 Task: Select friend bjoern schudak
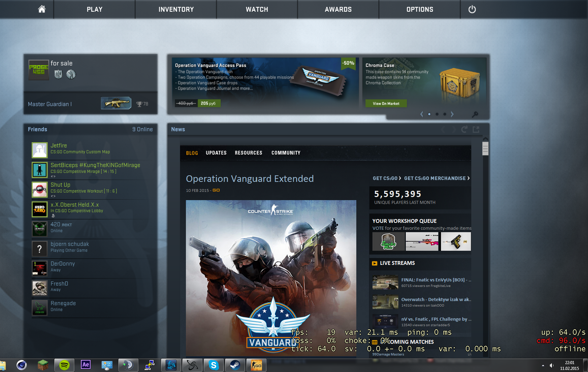pos(92,248)
